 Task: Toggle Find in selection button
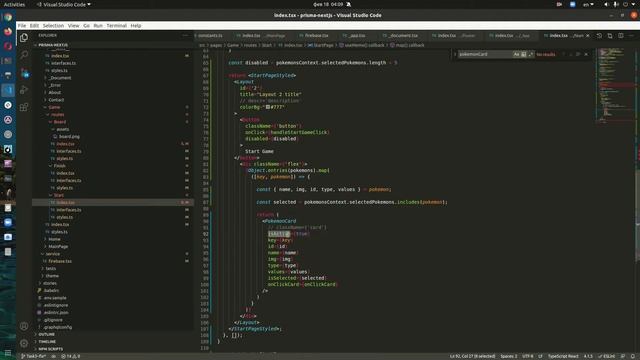[578, 54]
